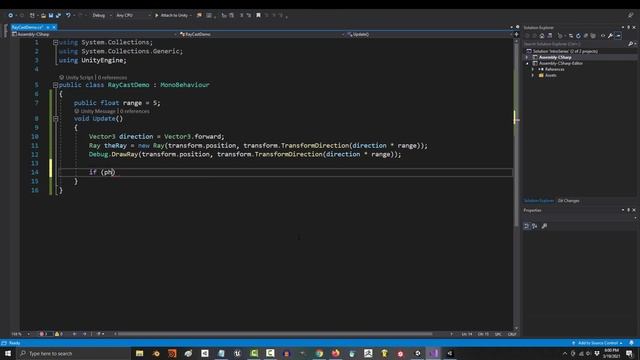Click Alphabetical sort icon in Properties panel
Screen dimensions: 640x360
tap(535, 226)
